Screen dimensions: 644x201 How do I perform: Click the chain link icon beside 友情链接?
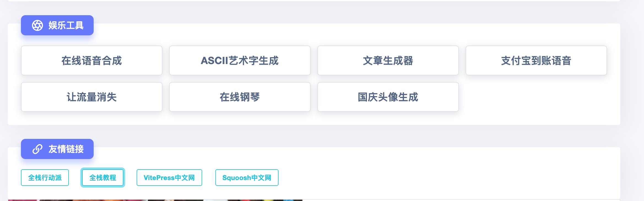pos(37,149)
